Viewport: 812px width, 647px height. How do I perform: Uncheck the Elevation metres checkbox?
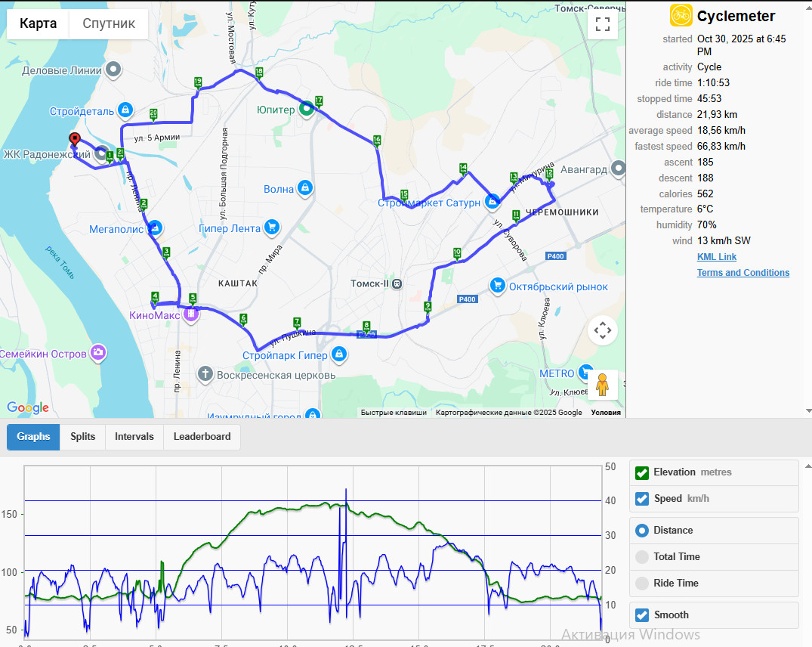[641, 472]
